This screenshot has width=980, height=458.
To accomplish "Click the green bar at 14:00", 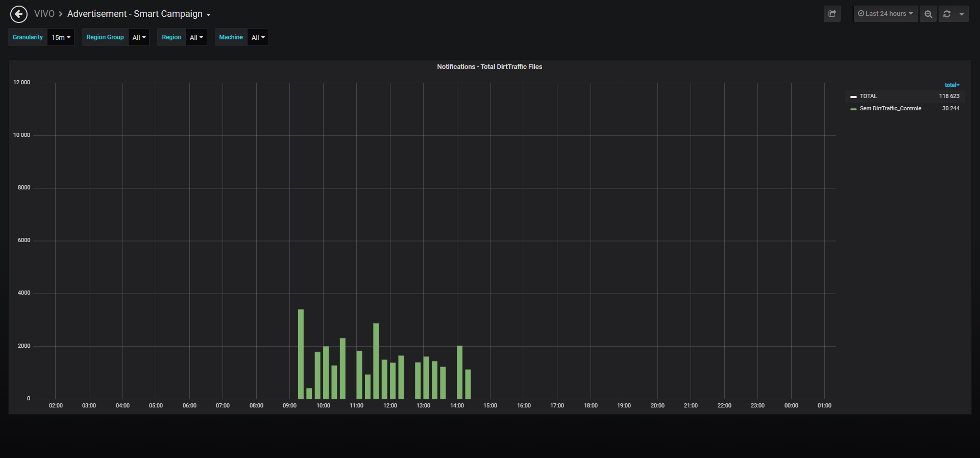I will pyautogui.click(x=459, y=372).
